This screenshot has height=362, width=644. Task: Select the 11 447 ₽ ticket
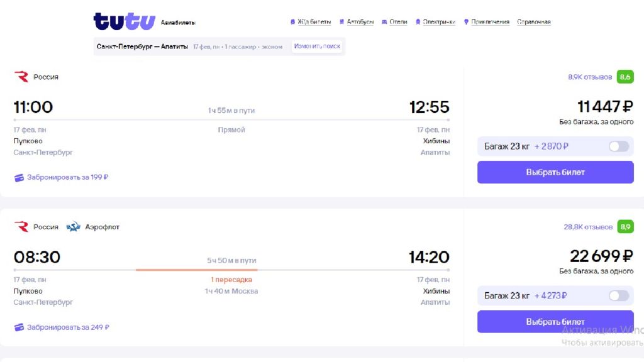click(x=555, y=172)
